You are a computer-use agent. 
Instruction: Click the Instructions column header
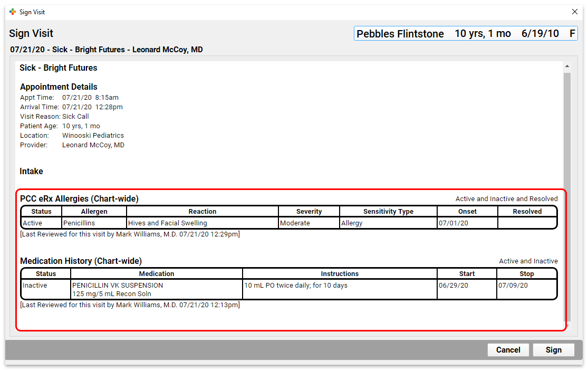click(x=340, y=273)
